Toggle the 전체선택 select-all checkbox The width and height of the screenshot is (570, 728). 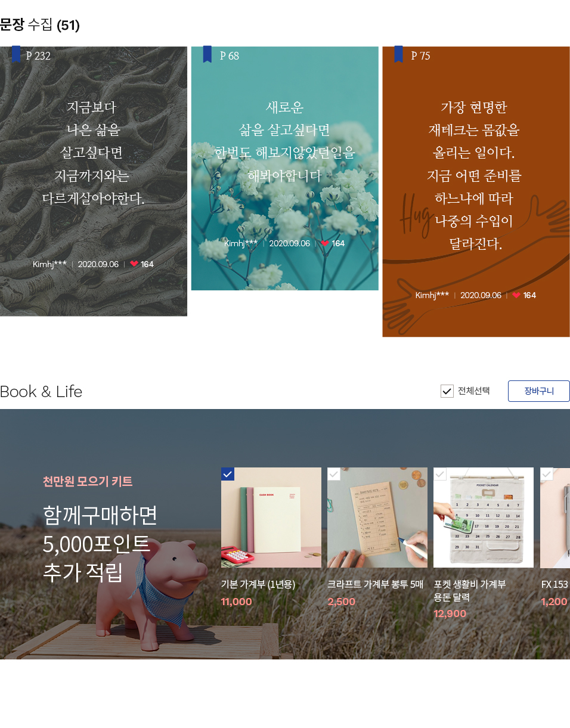tap(447, 391)
